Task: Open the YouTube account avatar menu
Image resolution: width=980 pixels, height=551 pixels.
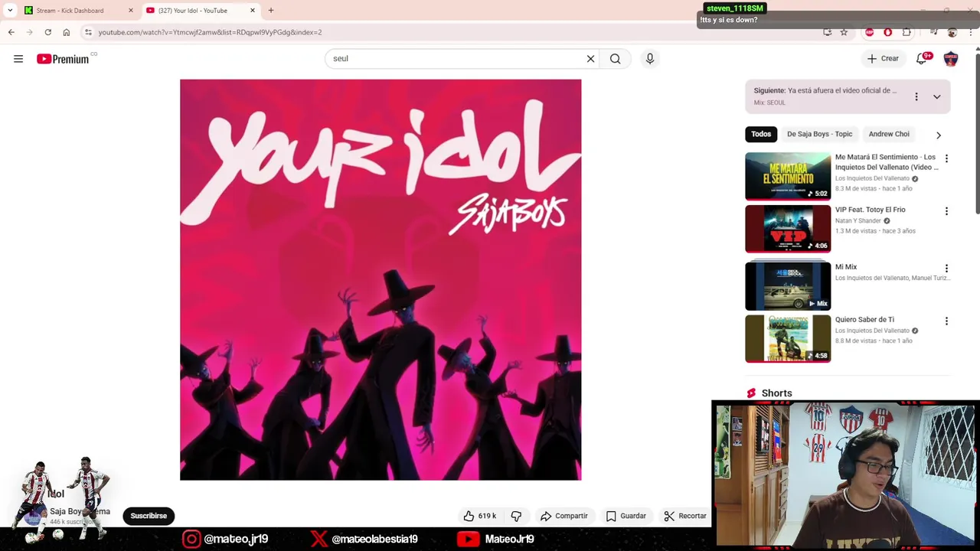Action: [951, 59]
